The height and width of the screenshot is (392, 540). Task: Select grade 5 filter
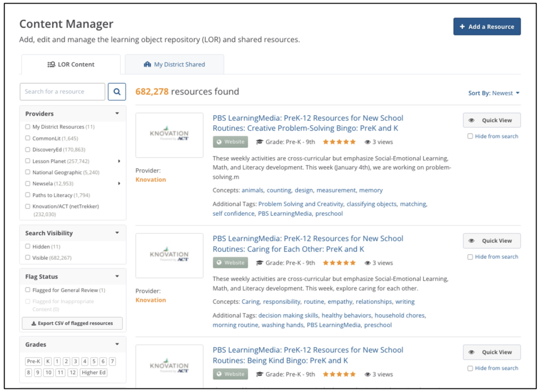94,361
